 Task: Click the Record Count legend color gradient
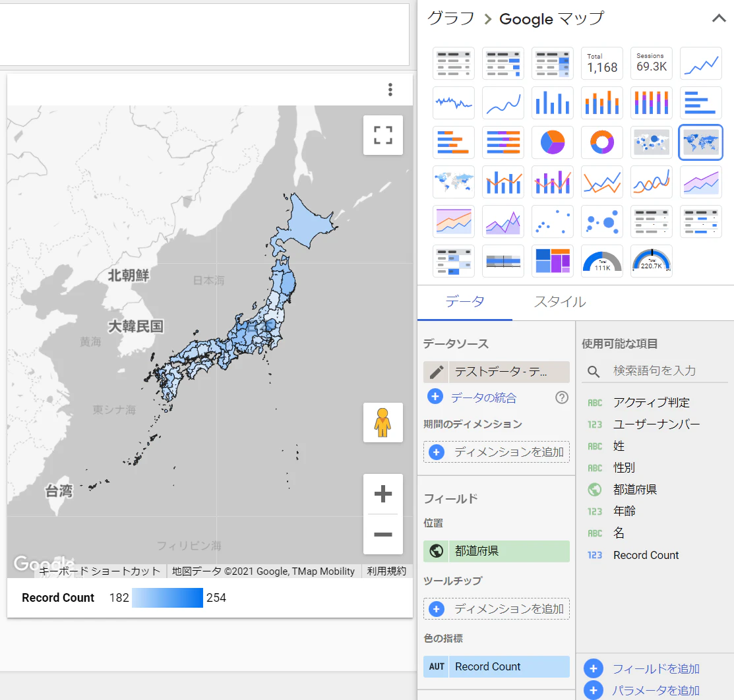pos(167,598)
